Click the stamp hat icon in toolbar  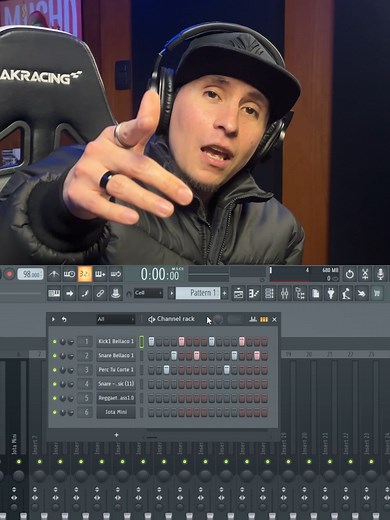click(x=116, y=293)
